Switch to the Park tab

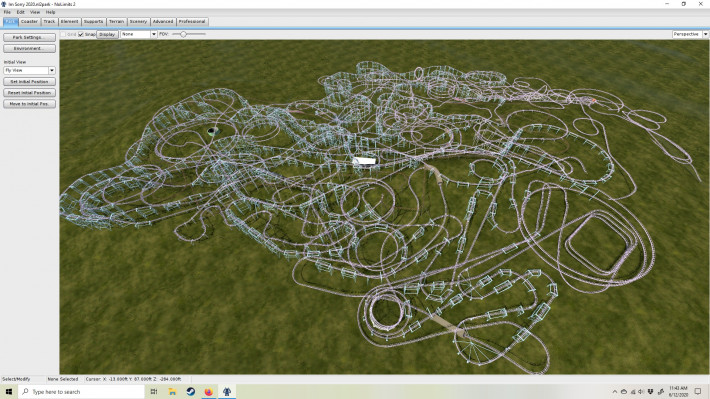[10, 21]
